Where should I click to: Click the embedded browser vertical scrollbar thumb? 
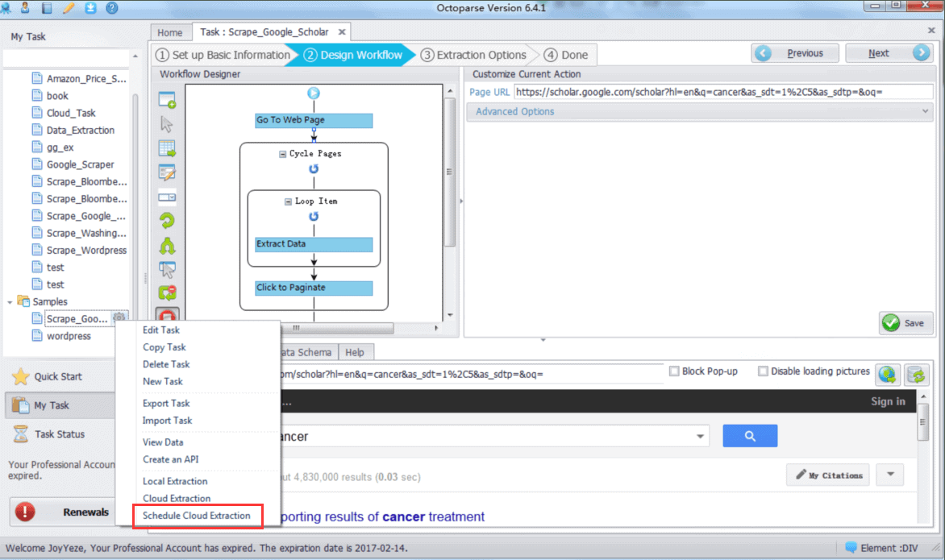[922, 421]
